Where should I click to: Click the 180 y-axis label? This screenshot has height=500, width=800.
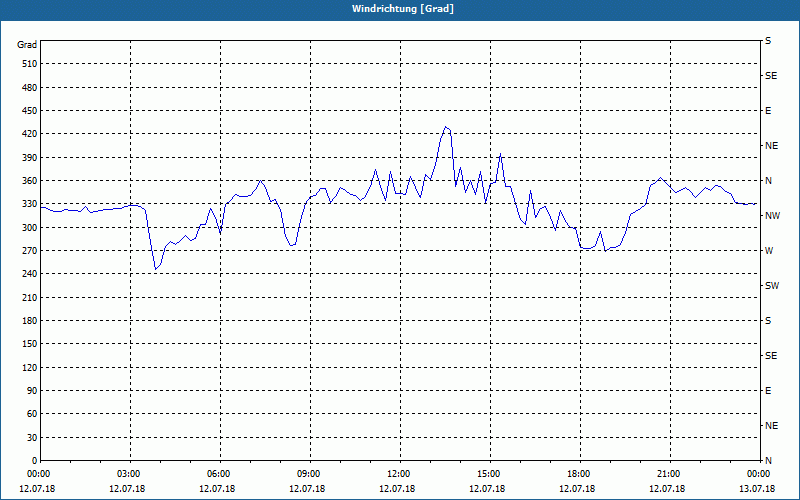pos(30,321)
